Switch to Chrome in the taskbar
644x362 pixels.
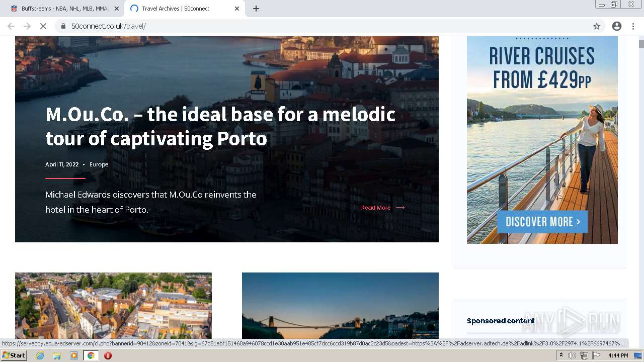point(91,355)
